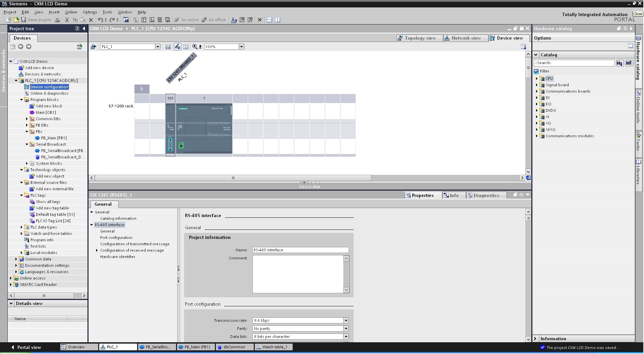Click the Open project folder icon
Screen dimensions: 644x354
[x=16, y=20]
